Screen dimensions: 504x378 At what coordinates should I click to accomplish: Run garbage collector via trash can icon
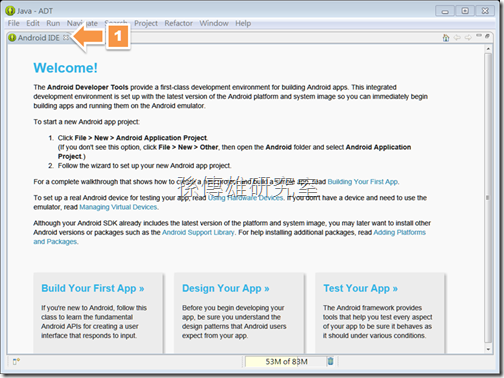coord(330,361)
